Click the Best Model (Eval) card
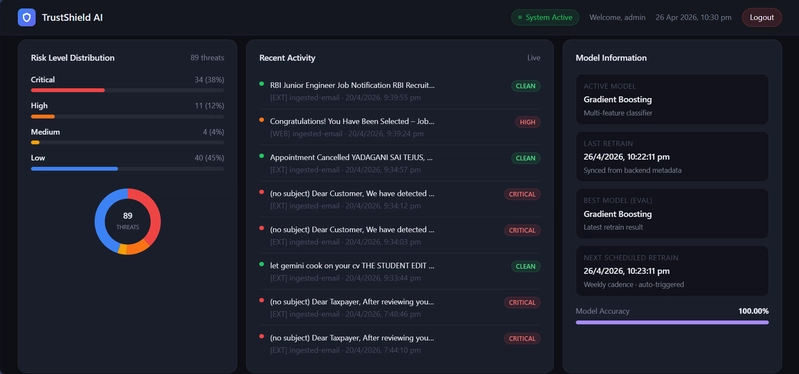 [x=672, y=213]
